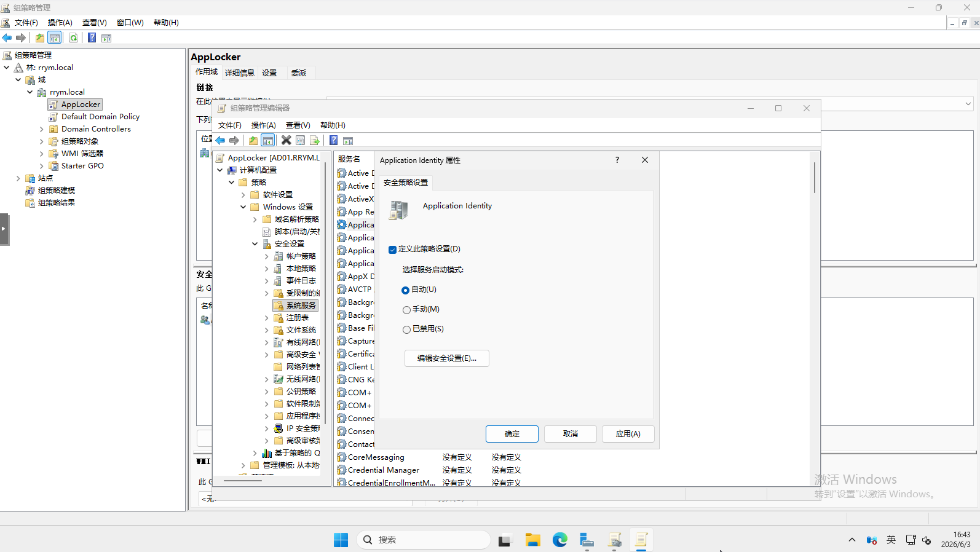This screenshot has height=552, width=980.
Task: Select 组策略建模 in main tree
Action: [x=57, y=191]
